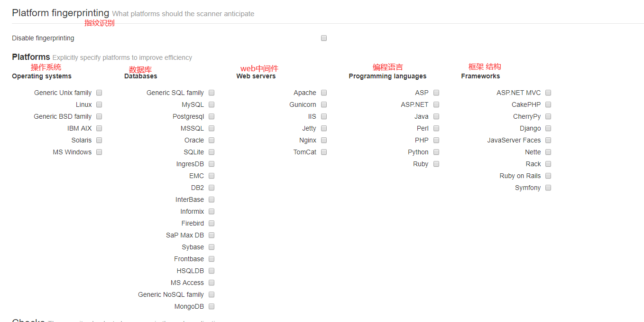Enable the Apache web server checkbox

tap(324, 93)
